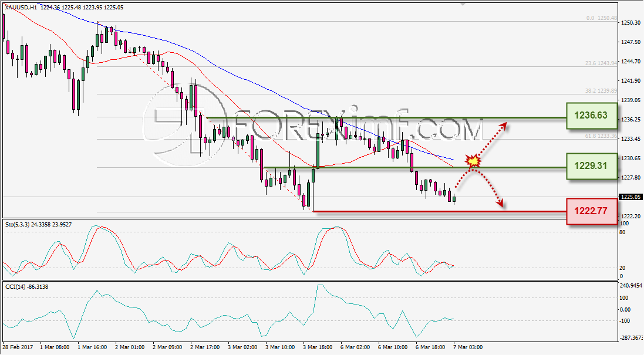
Task: Click the CCI 0.00 axis label
Action: click(625, 309)
